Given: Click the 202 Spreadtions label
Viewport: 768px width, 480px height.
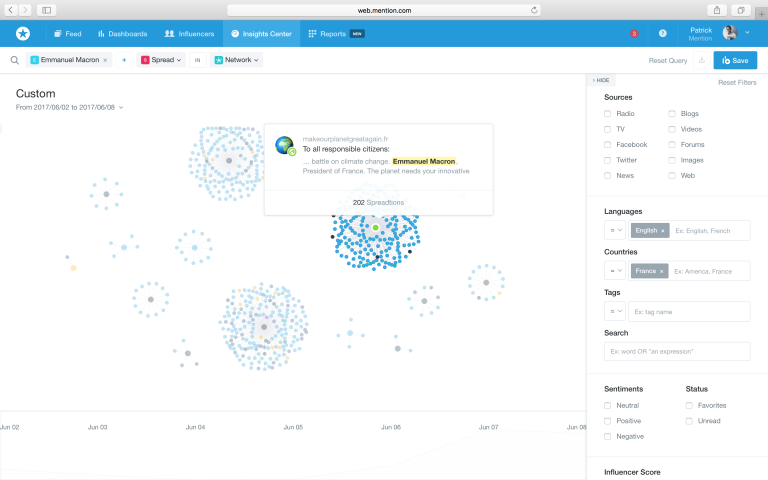Looking at the screenshot, I should coord(379,202).
